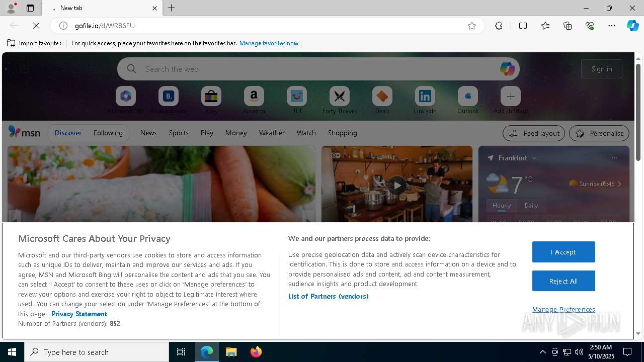Image resolution: width=644 pixels, height=362 pixels.
Task: Open Manage favorites now link
Action: tap(269, 43)
